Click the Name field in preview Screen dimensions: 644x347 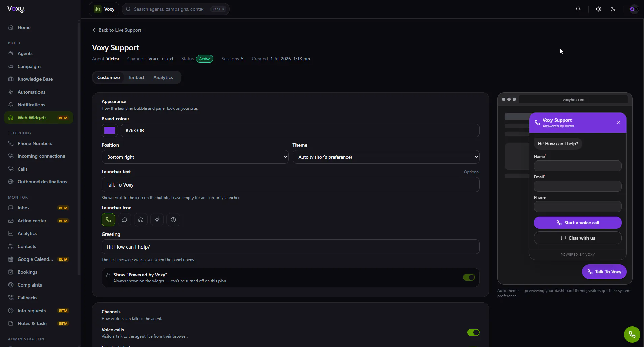coord(577,166)
